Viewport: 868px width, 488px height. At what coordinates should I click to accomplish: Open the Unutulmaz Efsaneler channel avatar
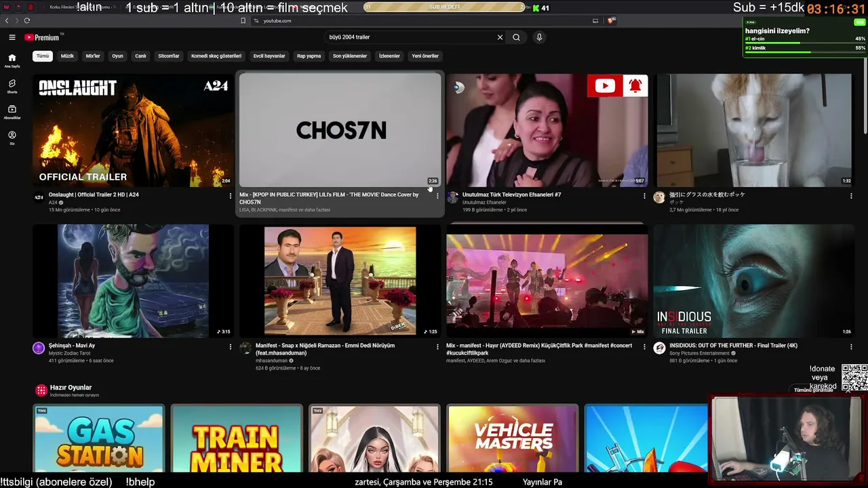452,197
